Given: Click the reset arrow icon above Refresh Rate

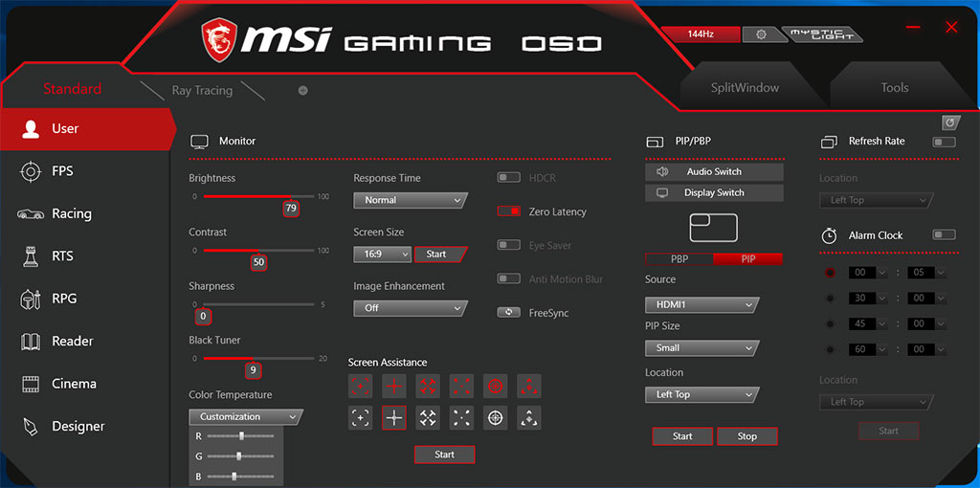Looking at the screenshot, I should coord(951,122).
